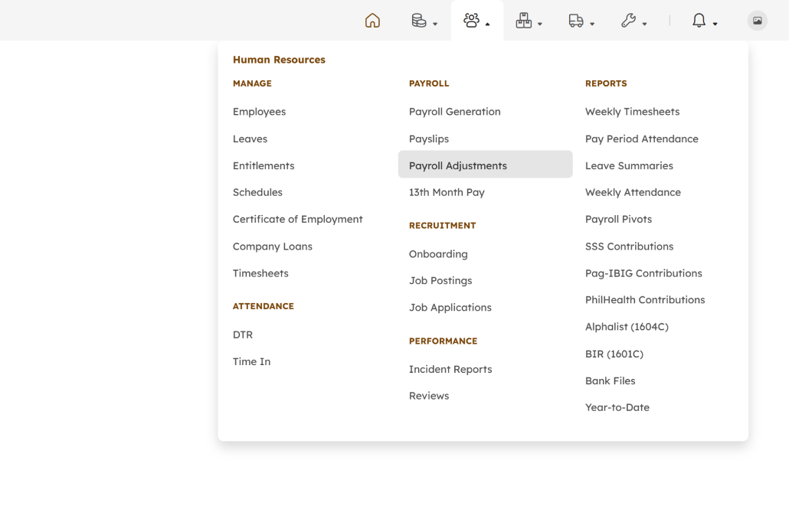The height and width of the screenshot is (532, 789).
Task: Open the delivery truck menu icon
Action: coord(575,21)
